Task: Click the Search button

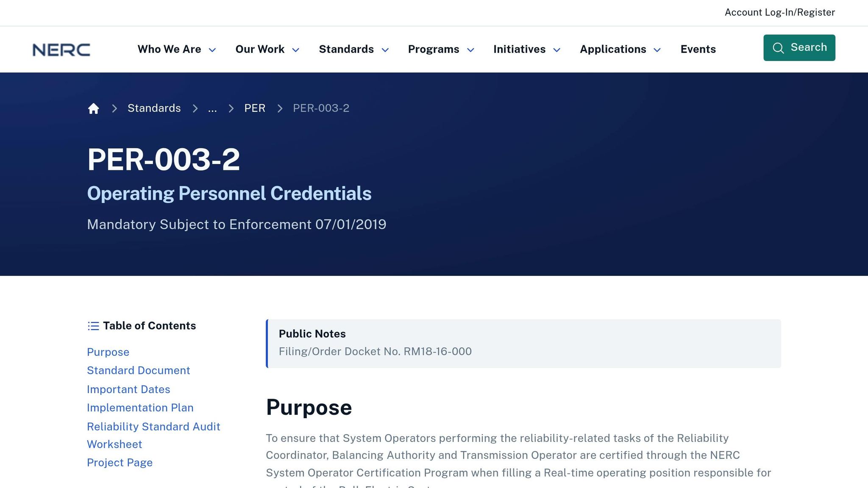Action: pos(799,48)
